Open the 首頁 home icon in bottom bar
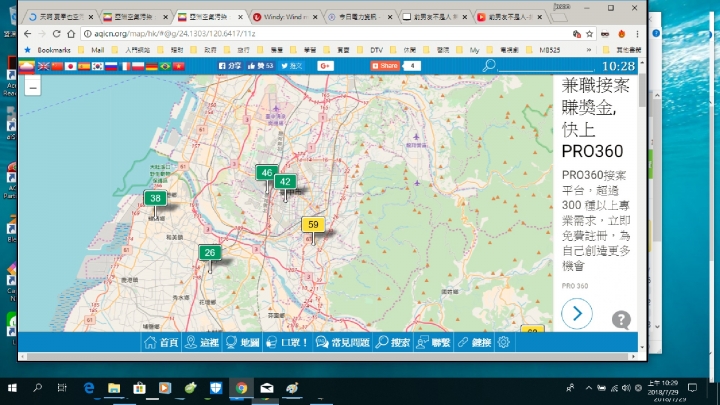Viewport: 720px width, 405px height. 161,342
